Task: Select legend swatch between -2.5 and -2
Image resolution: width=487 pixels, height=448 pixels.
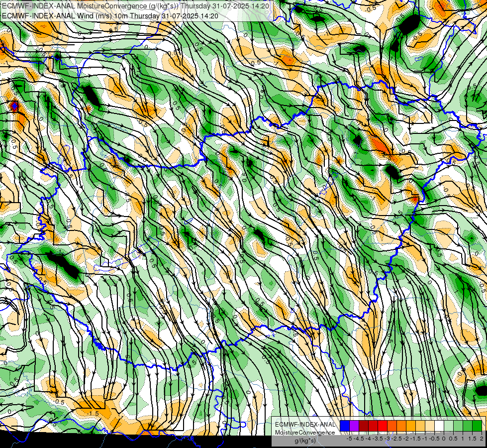Action: coord(401,426)
